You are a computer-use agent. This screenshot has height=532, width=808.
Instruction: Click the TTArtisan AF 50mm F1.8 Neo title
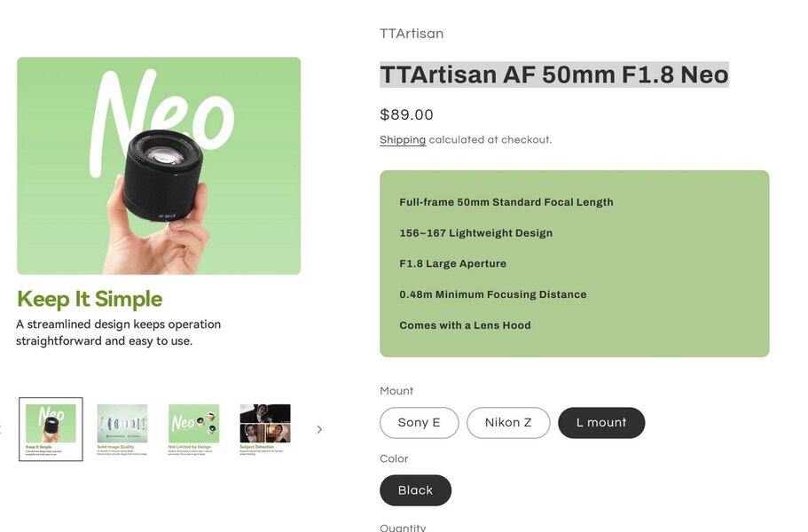point(554,74)
